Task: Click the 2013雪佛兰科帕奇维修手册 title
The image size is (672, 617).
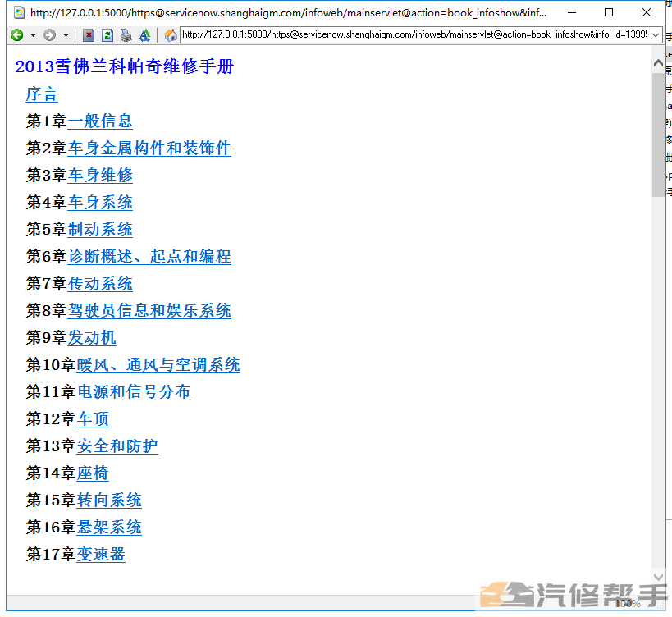Action: (x=124, y=66)
